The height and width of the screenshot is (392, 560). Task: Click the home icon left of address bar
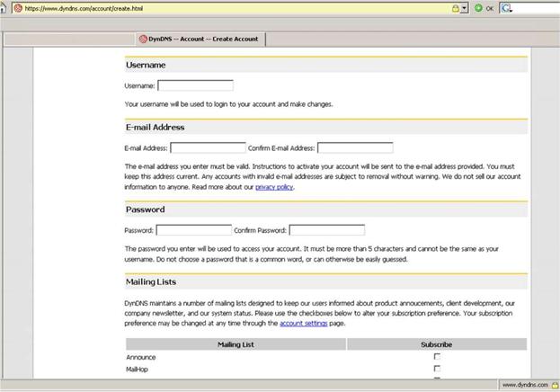pyautogui.click(x=3, y=8)
